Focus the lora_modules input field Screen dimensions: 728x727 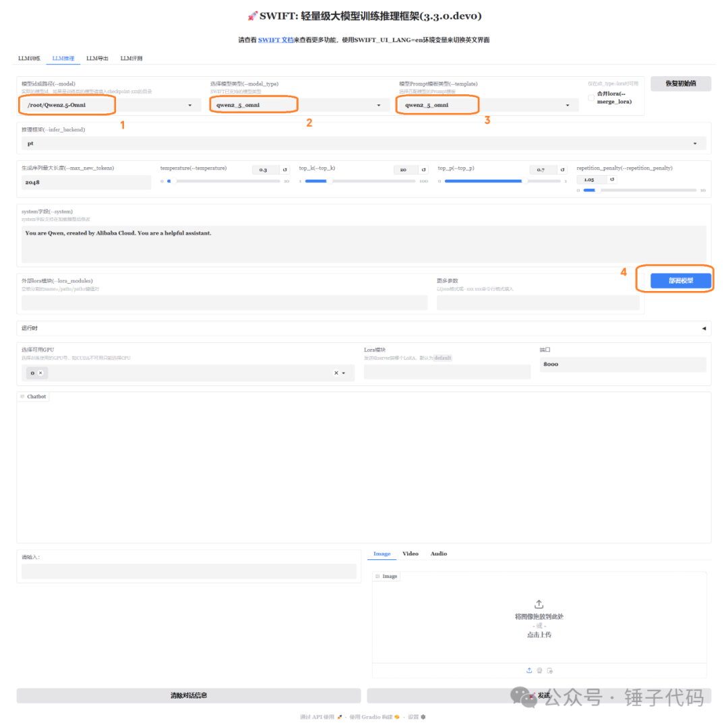pos(224,303)
